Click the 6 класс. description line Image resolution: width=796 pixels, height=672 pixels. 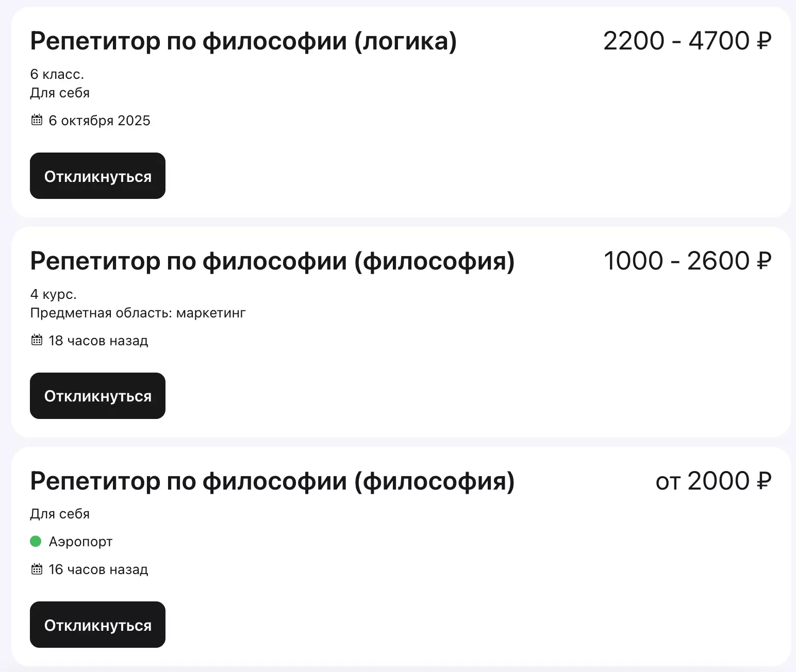tap(57, 74)
